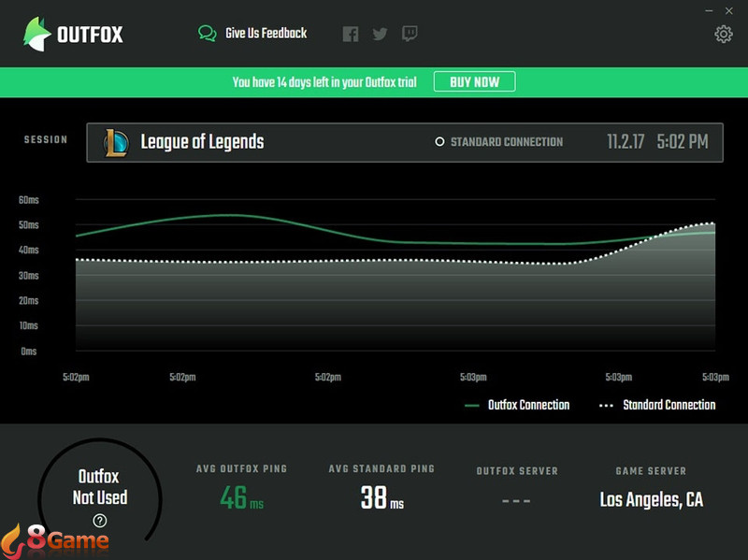Click the 46 ms average Outfox ping value
This screenshot has height=560, width=748.
pos(241,498)
